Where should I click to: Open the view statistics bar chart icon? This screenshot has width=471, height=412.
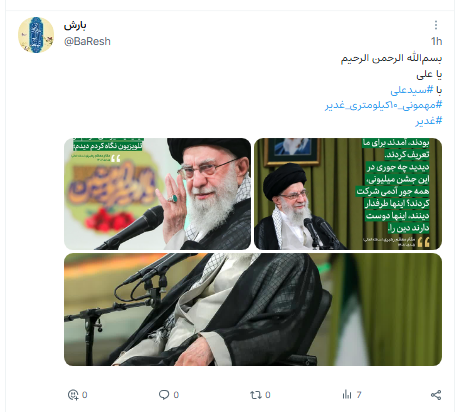pos(347,395)
